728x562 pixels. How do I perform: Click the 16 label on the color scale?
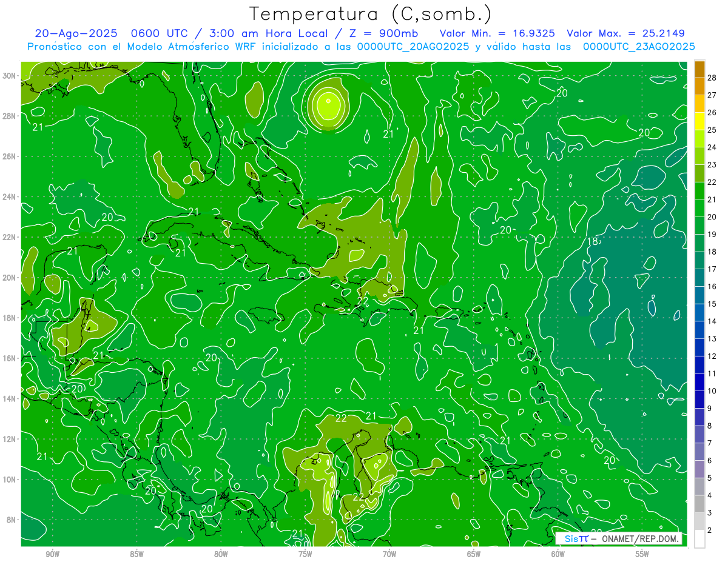(x=712, y=286)
